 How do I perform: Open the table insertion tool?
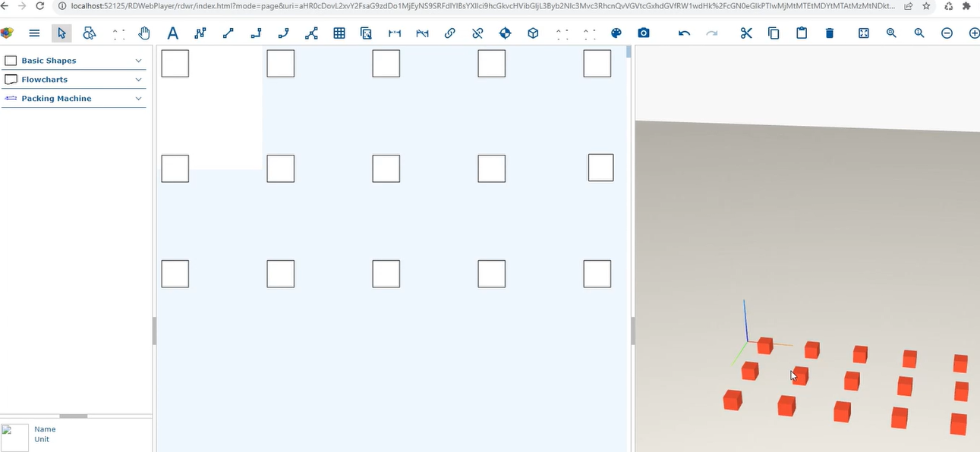point(339,33)
